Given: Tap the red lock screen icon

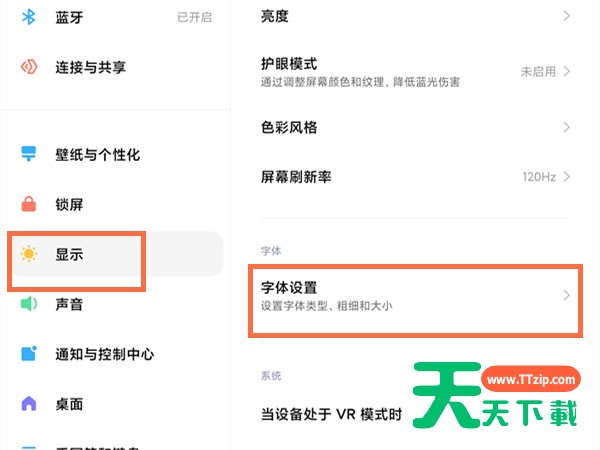Looking at the screenshot, I should 29,204.
